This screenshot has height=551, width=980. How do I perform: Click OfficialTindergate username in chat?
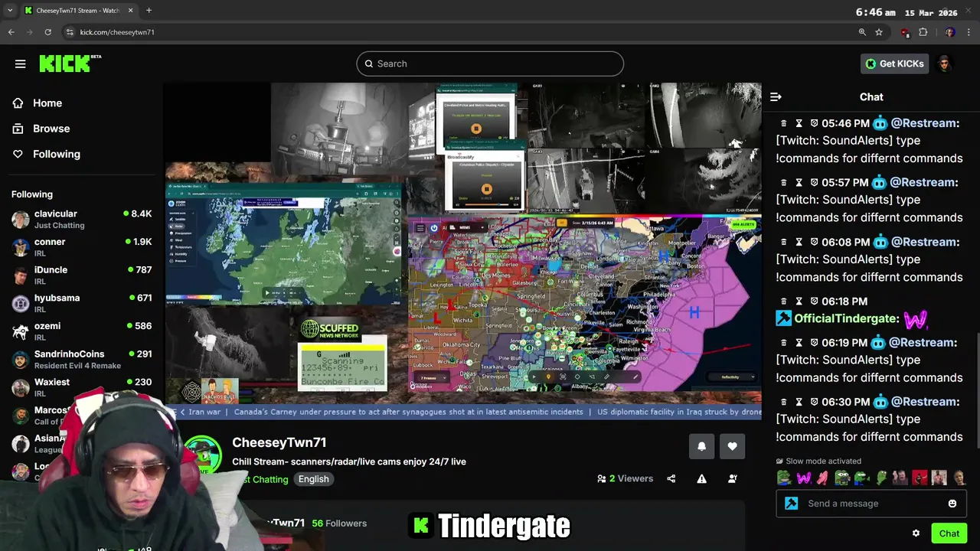point(846,318)
